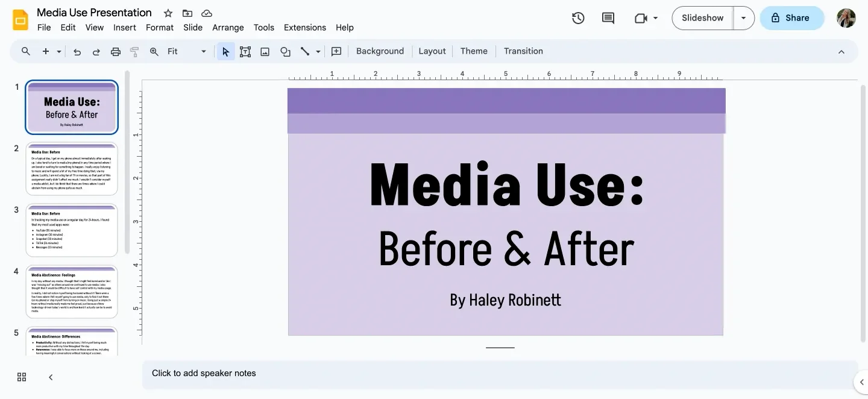868x399 pixels.
Task: Open the account profile avatar
Action: click(x=846, y=18)
